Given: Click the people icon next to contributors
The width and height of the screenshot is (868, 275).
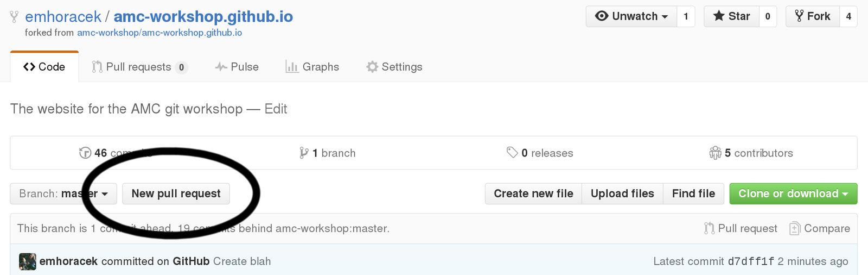Looking at the screenshot, I should 716,153.
